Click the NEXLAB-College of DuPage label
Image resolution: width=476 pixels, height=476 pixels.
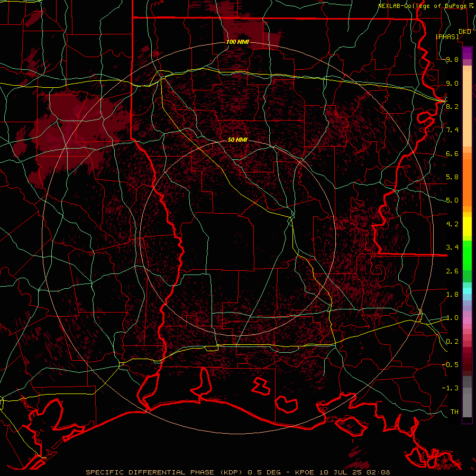tap(422, 6)
